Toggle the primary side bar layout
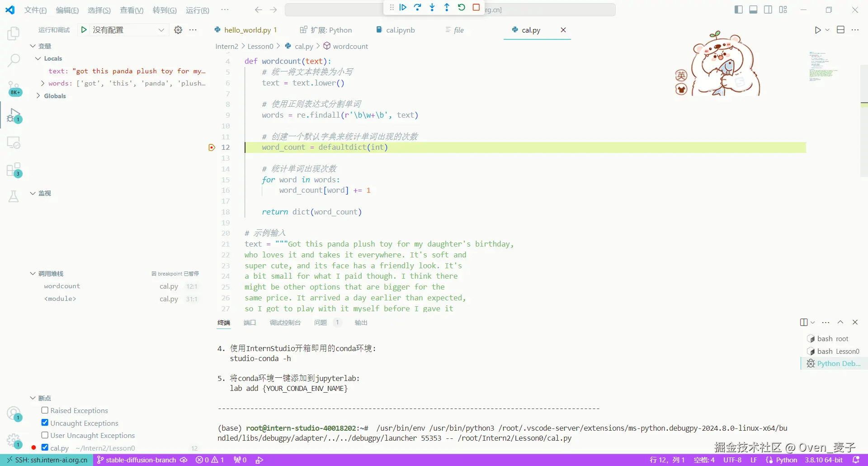The height and width of the screenshot is (466, 868). [739, 10]
